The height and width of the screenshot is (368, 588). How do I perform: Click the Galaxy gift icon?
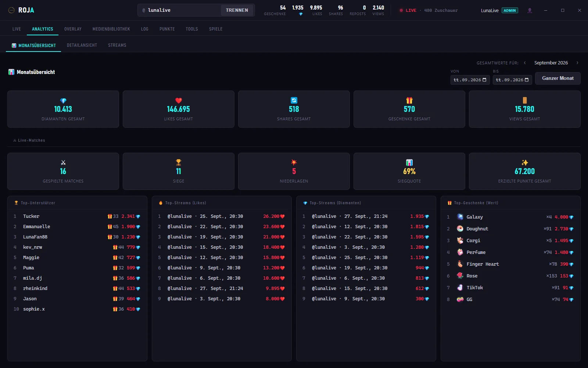point(460,217)
